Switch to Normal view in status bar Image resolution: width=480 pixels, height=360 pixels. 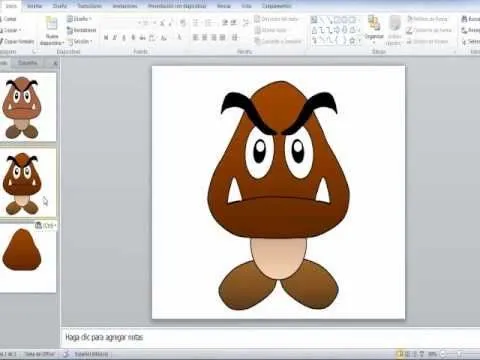[x=399, y=354]
